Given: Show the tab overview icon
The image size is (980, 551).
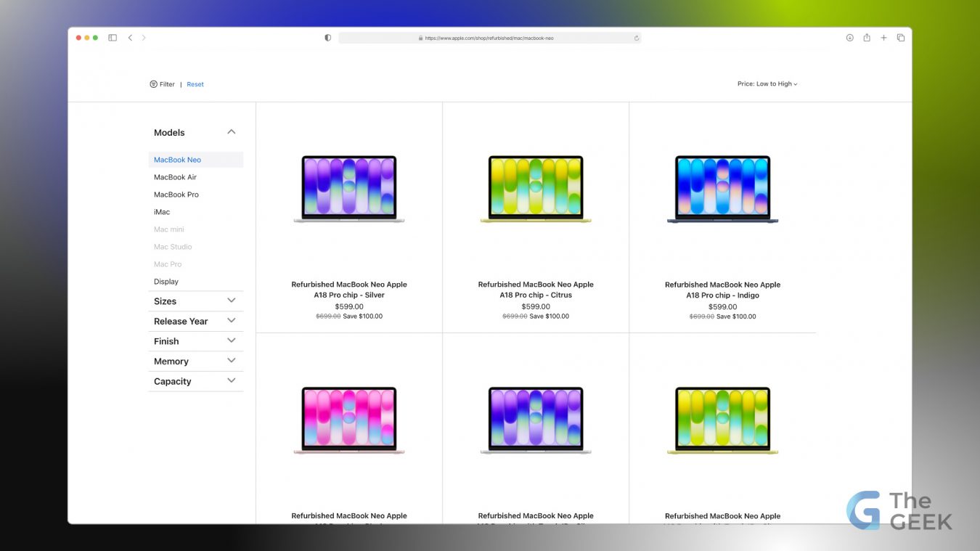Looking at the screenshot, I should (901, 38).
